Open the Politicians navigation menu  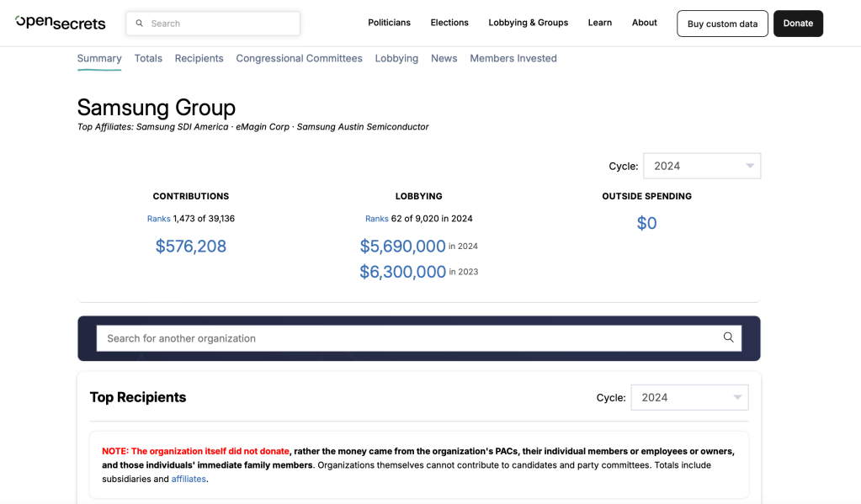[389, 23]
